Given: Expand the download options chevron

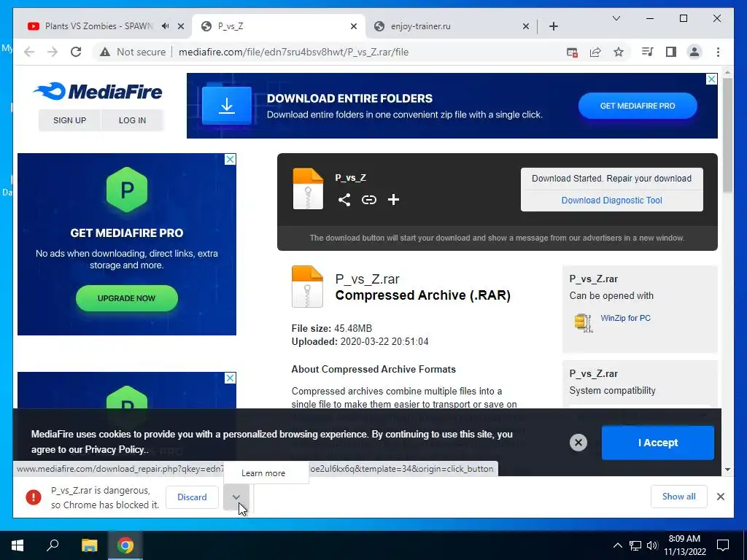Looking at the screenshot, I should (x=236, y=497).
